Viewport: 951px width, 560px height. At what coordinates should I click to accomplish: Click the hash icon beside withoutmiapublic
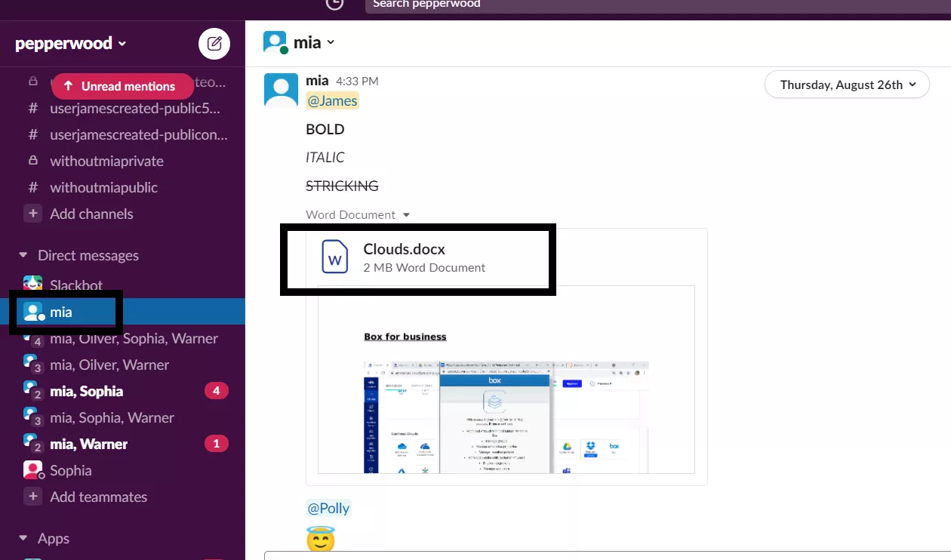[33, 187]
